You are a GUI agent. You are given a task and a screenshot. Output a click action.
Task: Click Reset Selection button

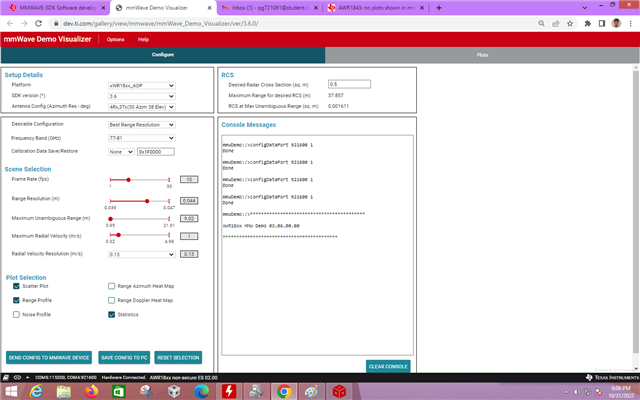(178, 358)
